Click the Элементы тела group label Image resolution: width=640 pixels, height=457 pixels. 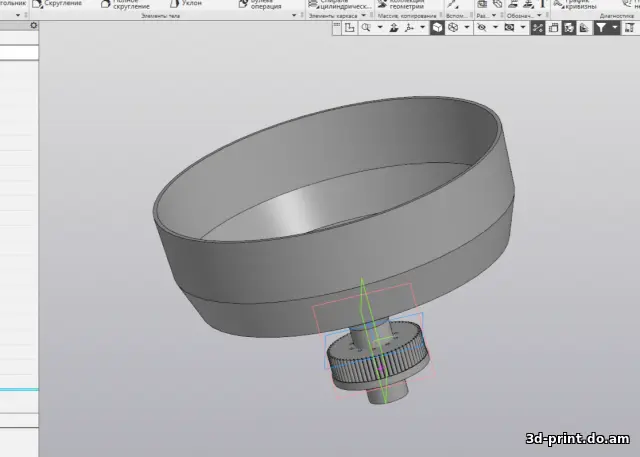click(160, 16)
